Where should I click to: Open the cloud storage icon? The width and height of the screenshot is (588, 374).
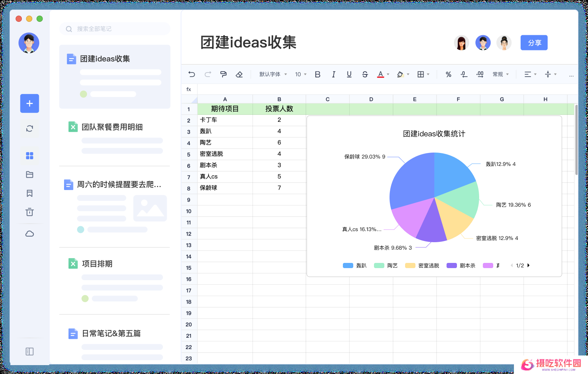30,234
